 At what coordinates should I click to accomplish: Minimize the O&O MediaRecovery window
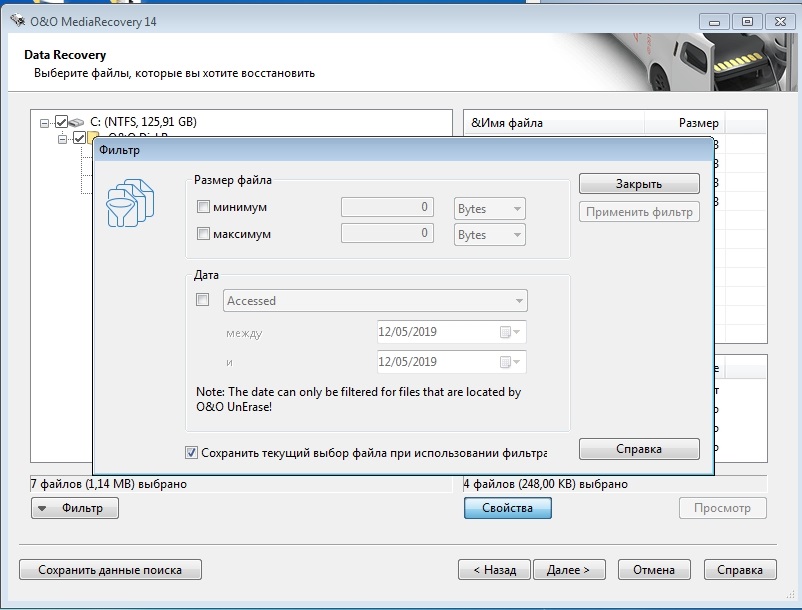pos(715,21)
